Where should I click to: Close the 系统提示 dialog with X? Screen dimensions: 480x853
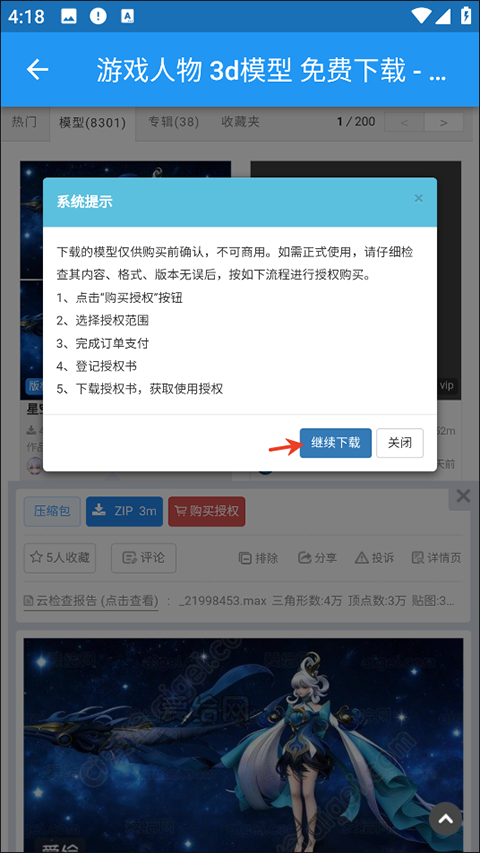tap(419, 198)
